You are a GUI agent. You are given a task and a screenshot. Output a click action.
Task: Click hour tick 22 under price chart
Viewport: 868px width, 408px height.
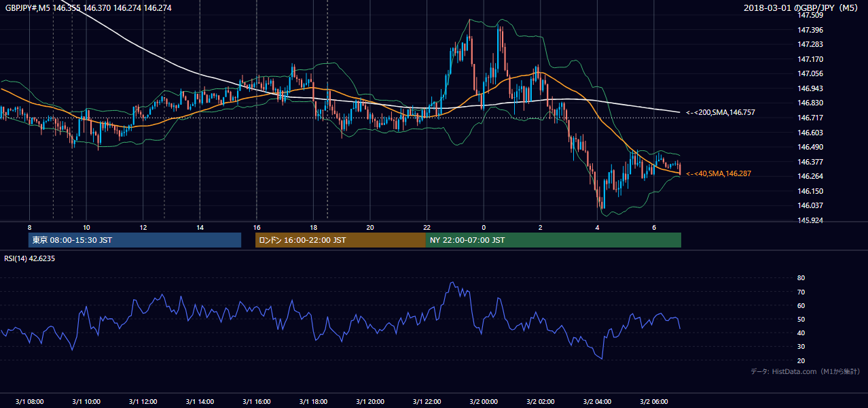tap(427, 227)
